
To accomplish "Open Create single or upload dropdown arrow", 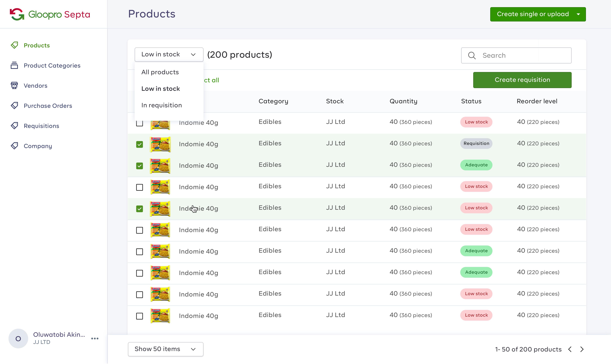I will click(578, 14).
